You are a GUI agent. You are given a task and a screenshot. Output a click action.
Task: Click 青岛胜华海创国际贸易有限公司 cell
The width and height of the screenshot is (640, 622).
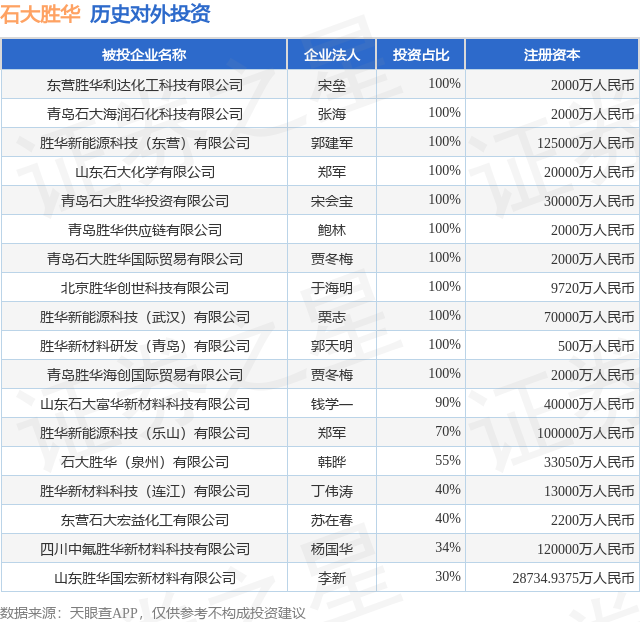[144, 375]
